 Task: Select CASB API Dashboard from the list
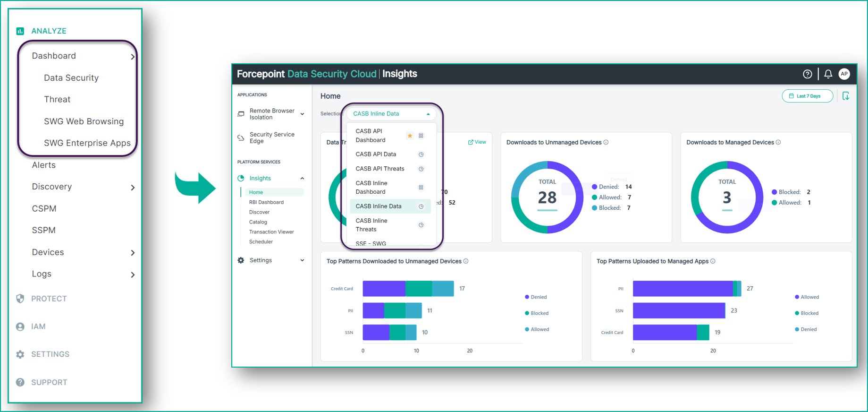click(390, 136)
